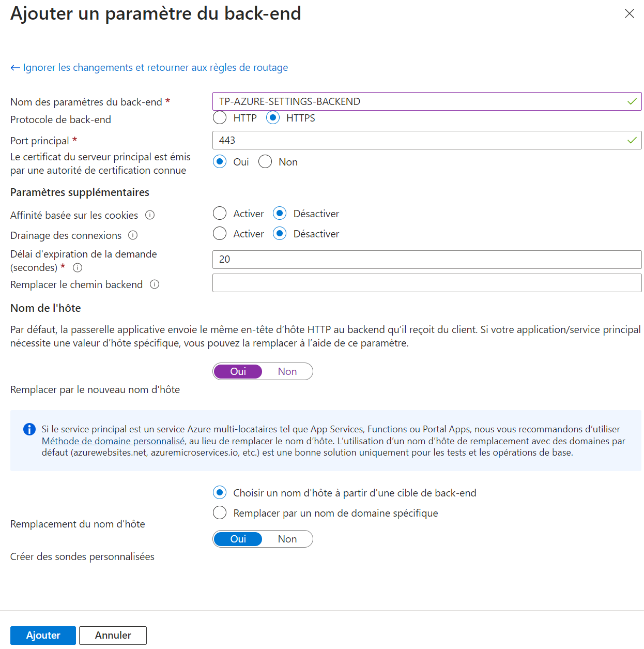
Task: Set Créer des sondes personnalisées to Non
Action: point(287,538)
